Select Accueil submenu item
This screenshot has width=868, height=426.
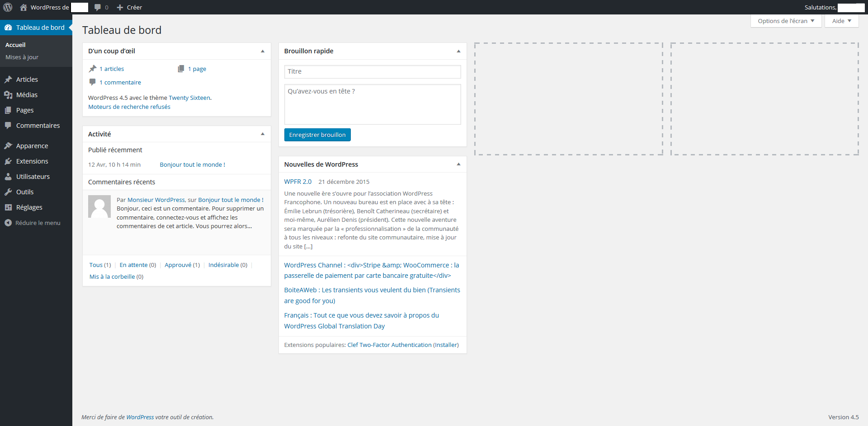point(15,45)
